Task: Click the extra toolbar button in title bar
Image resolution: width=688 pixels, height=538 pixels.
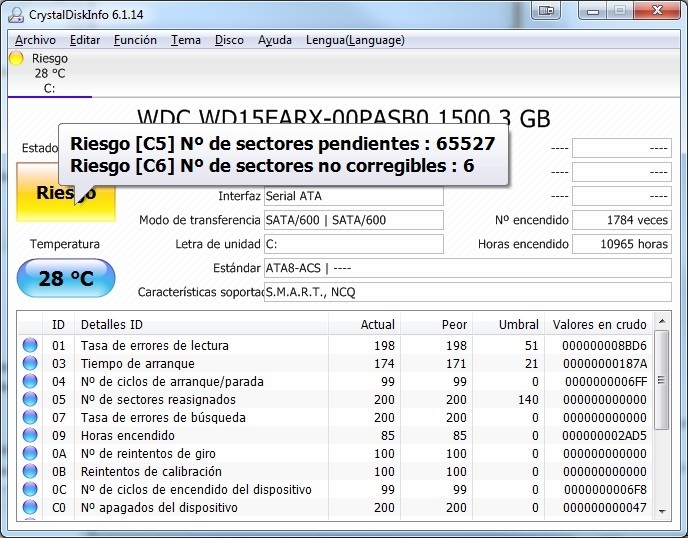Action: [x=546, y=10]
